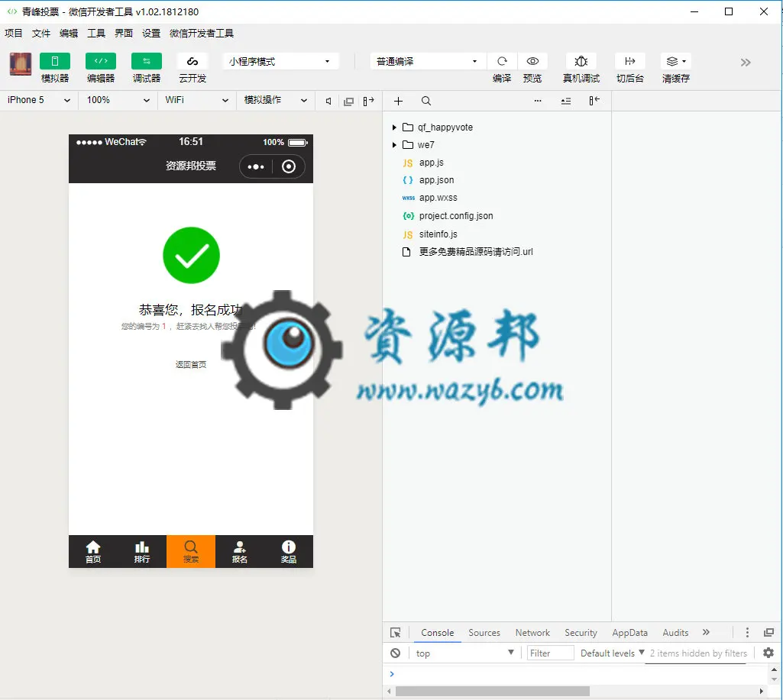Click the mini program capsule menu dots
The image size is (783, 700).
[256, 166]
